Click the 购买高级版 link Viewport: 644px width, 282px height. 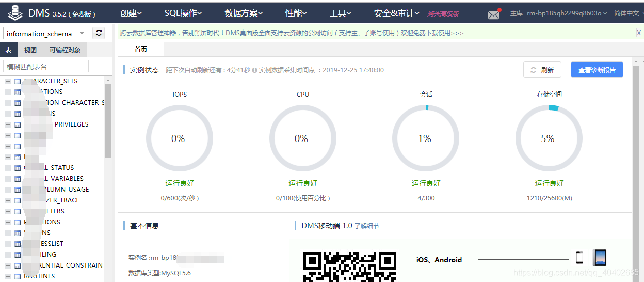[443, 14]
